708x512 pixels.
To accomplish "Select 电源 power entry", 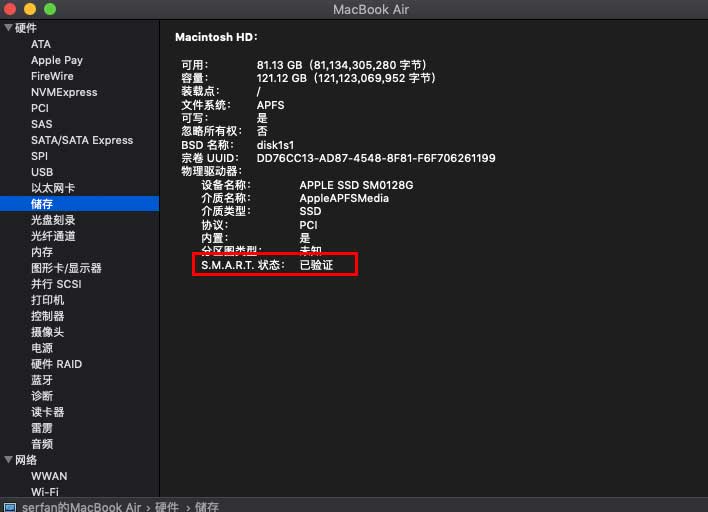I will point(42,348).
